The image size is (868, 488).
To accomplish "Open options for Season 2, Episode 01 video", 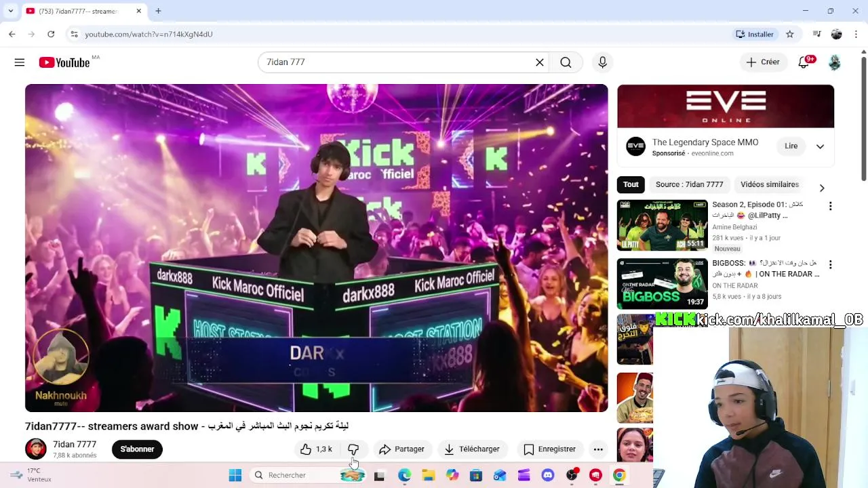I will pyautogui.click(x=830, y=206).
